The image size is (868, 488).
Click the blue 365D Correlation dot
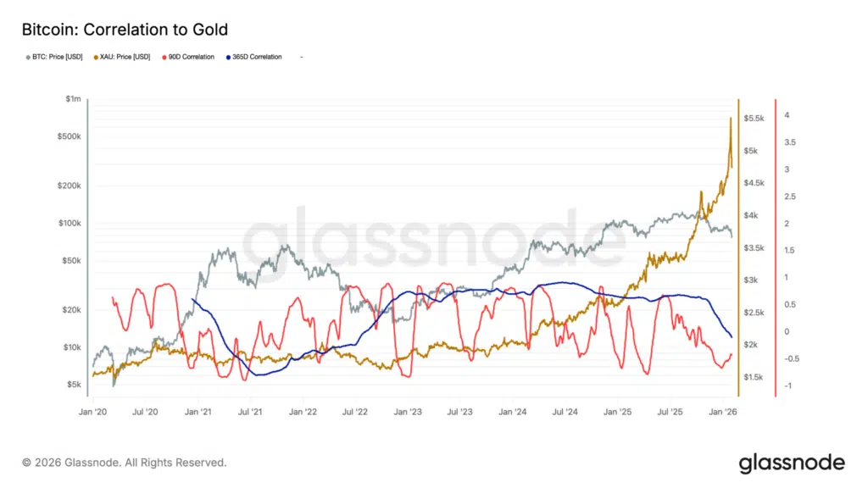click(x=228, y=57)
